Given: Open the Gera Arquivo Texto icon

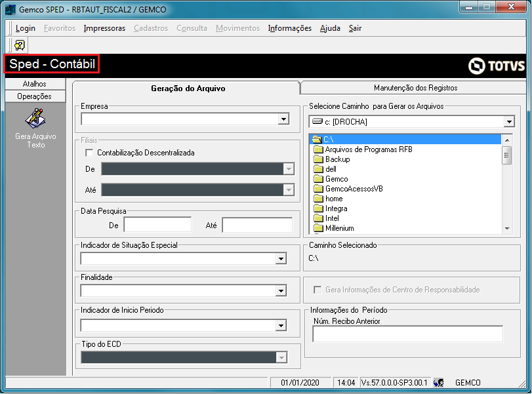Looking at the screenshot, I should coord(35,119).
